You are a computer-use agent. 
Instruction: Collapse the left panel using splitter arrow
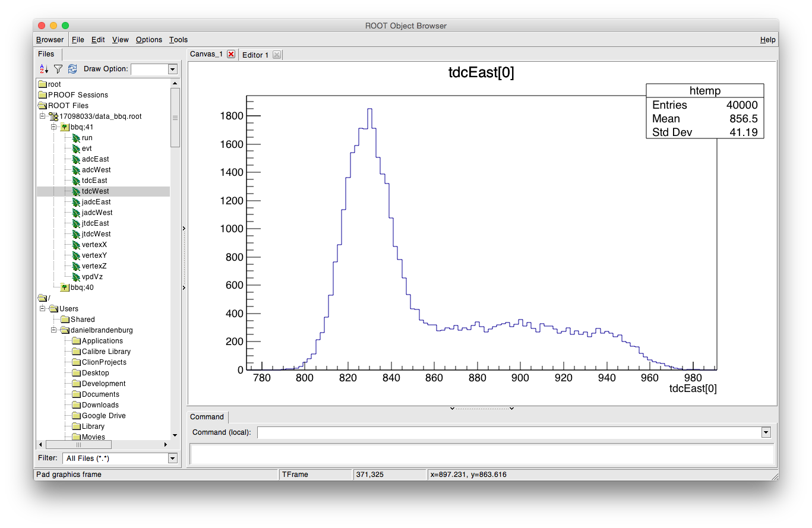184,228
